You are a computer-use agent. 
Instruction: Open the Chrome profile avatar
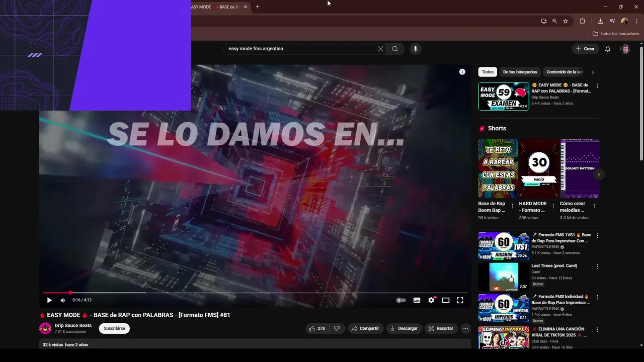[x=624, y=21]
